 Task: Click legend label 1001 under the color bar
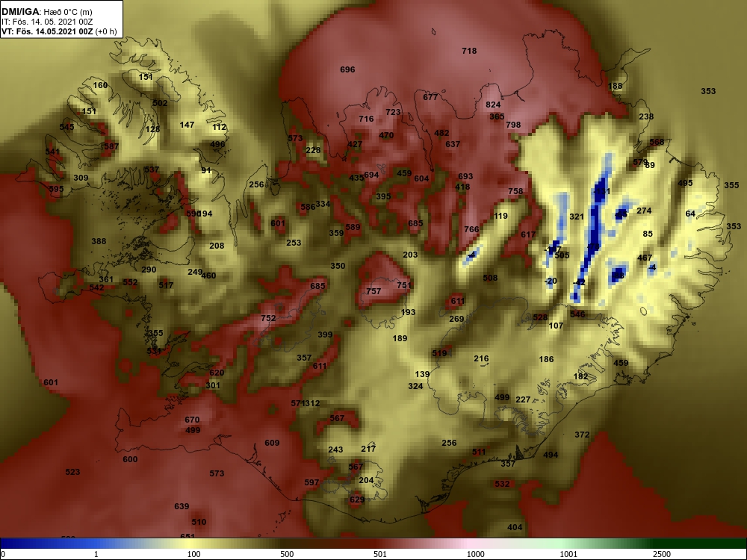pyautogui.click(x=568, y=554)
